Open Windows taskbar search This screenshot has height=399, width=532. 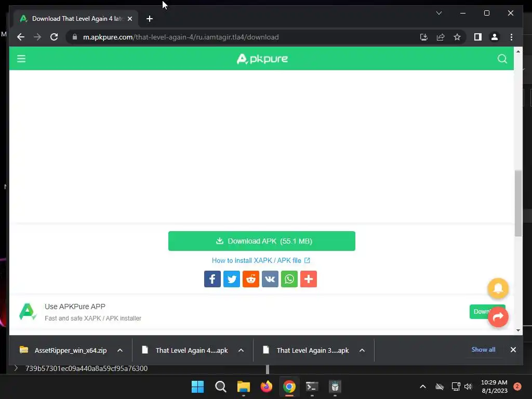point(220,387)
